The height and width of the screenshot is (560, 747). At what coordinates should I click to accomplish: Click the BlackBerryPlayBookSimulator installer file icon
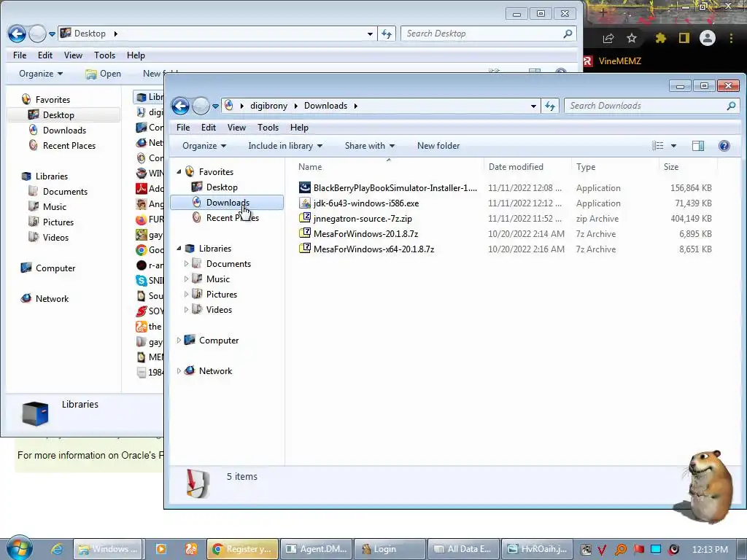click(x=305, y=187)
